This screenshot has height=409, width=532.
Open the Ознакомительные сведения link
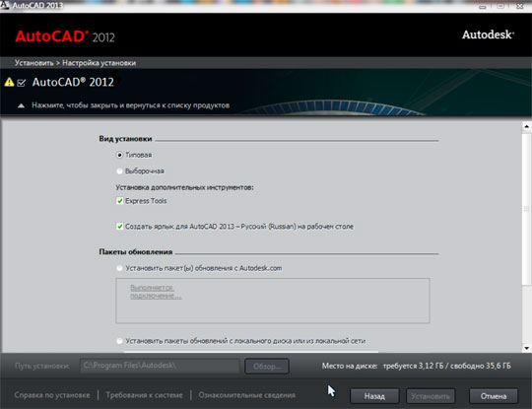coord(247,395)
